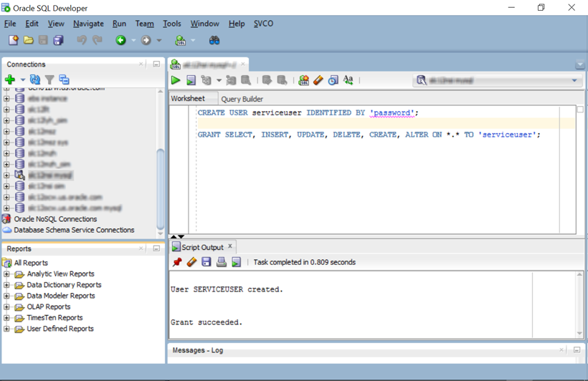Open Explain Plan dropdown arrow
588x381 pixels.
[x=219, y=80]
